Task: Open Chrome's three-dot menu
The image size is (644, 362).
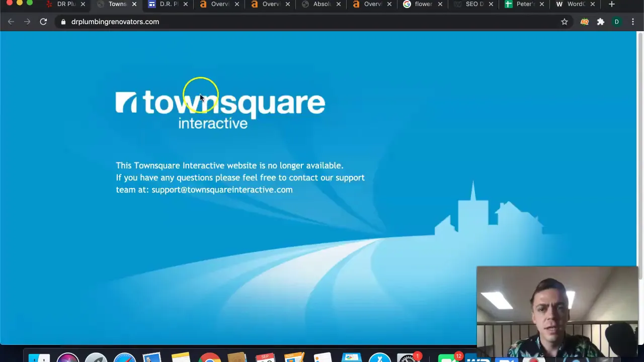Action: (x=633, y=22)
